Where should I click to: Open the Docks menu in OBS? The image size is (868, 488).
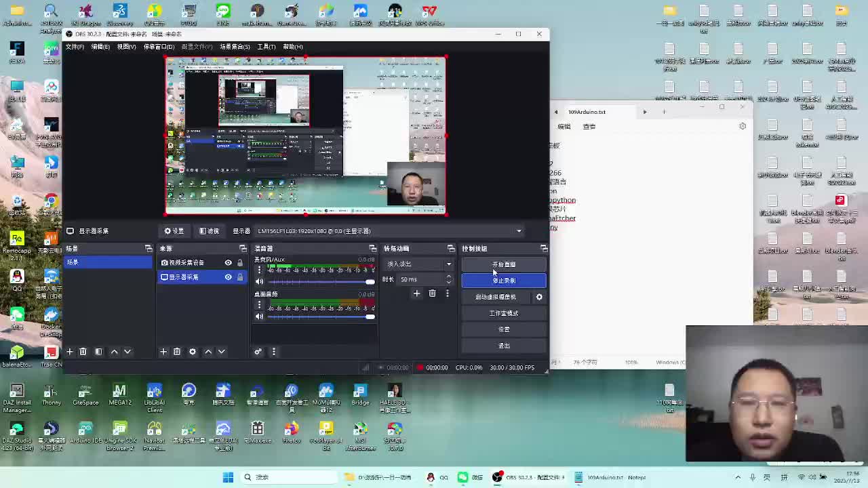[x=159, y=47]
